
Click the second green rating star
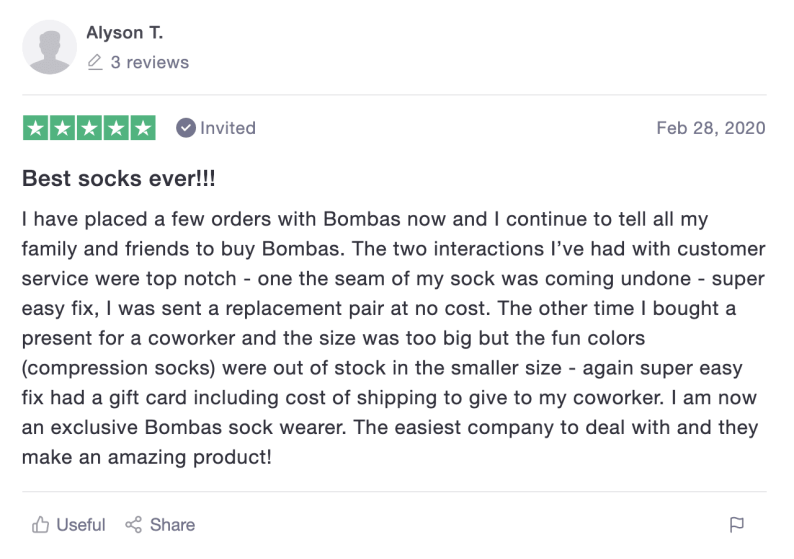[62, 128]
